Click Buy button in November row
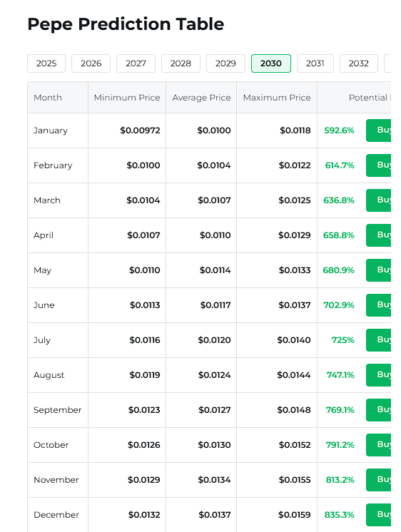The height and width of the screenshot is (532, 401). pyautogui.click(x=379, y=480)
